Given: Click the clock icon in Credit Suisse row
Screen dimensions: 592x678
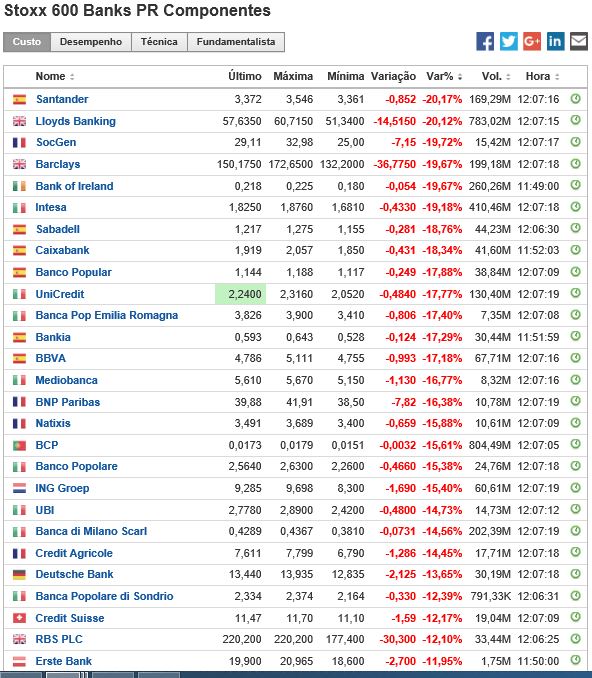Looking at the screenshot, I should pyautogui.click(x=575, y=617).
